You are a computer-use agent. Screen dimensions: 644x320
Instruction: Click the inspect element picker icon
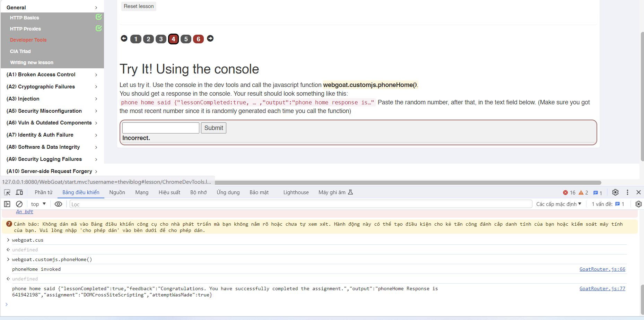7,192
